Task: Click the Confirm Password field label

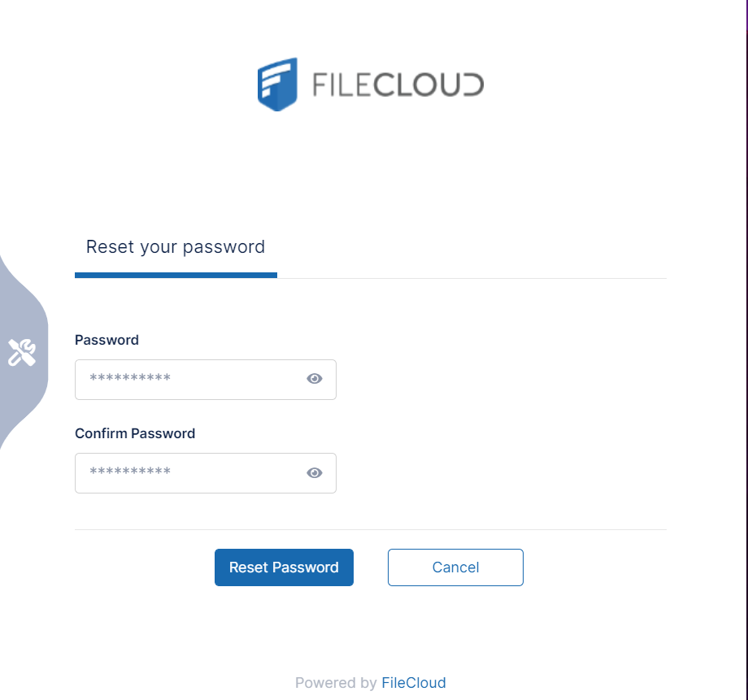Action: (135, 433)
